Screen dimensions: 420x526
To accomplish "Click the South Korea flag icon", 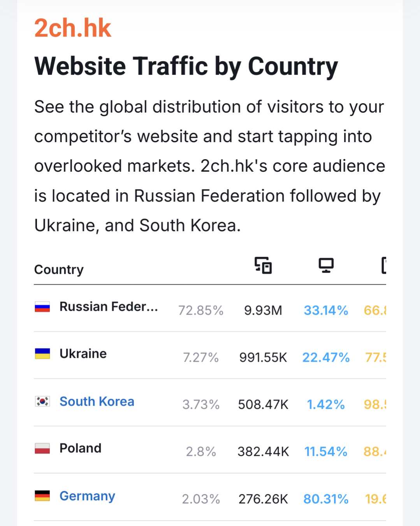I will [x=42, y=401].
